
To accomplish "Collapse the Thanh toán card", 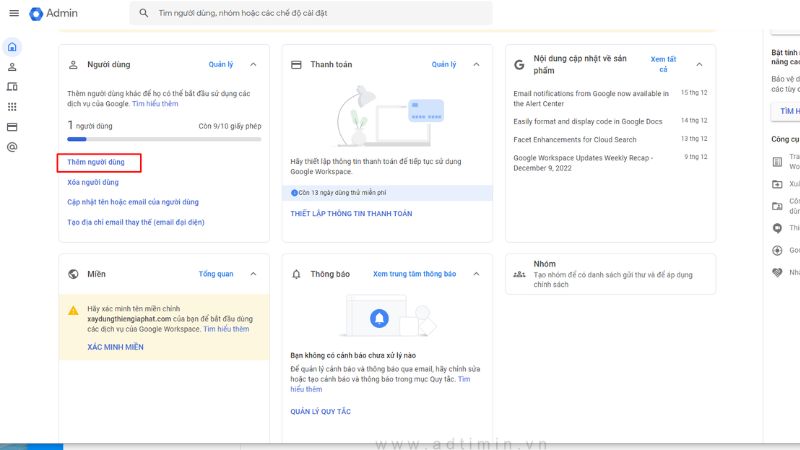I will point(476,64).
